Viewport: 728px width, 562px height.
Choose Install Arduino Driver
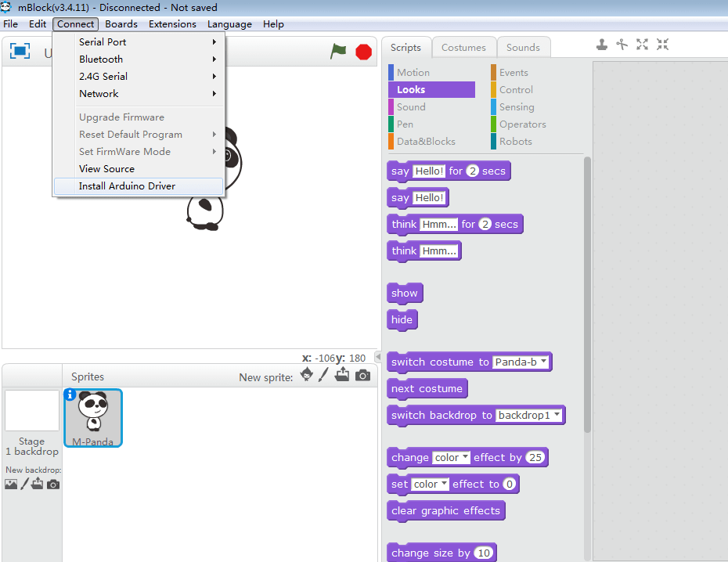(x=139, y=186)
